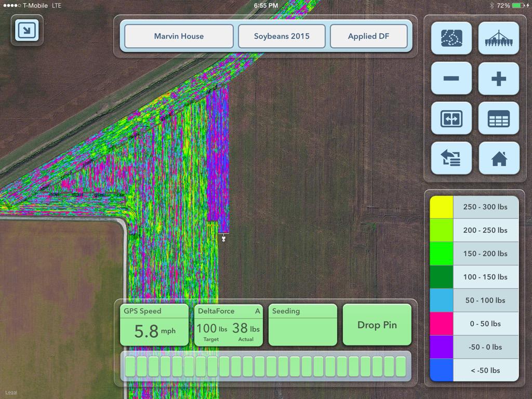The height and width of the screenshot is (399, 532).
Task: Open the planter implement icon
Action: click(498, 38)
